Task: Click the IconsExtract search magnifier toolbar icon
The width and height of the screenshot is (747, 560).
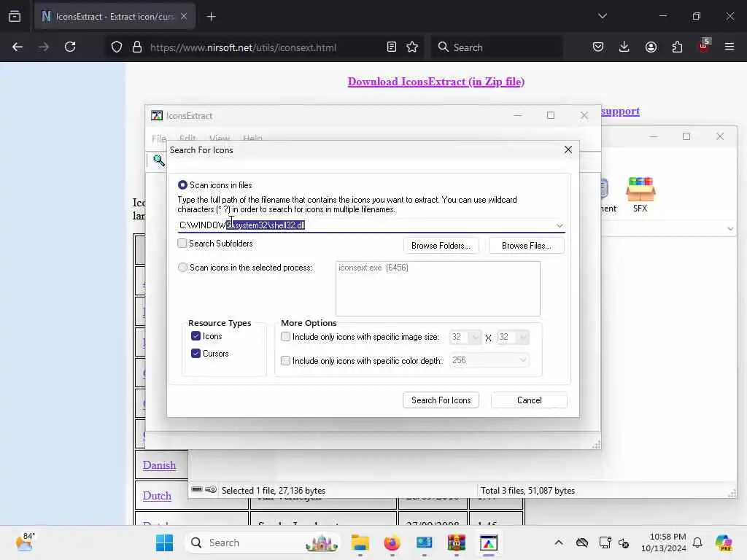Action: 158,160
